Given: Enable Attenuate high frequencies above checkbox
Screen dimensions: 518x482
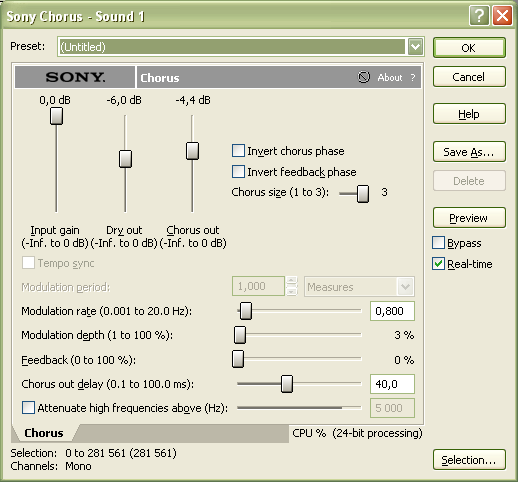Looking at the screenshot, I should coord(28,407).
